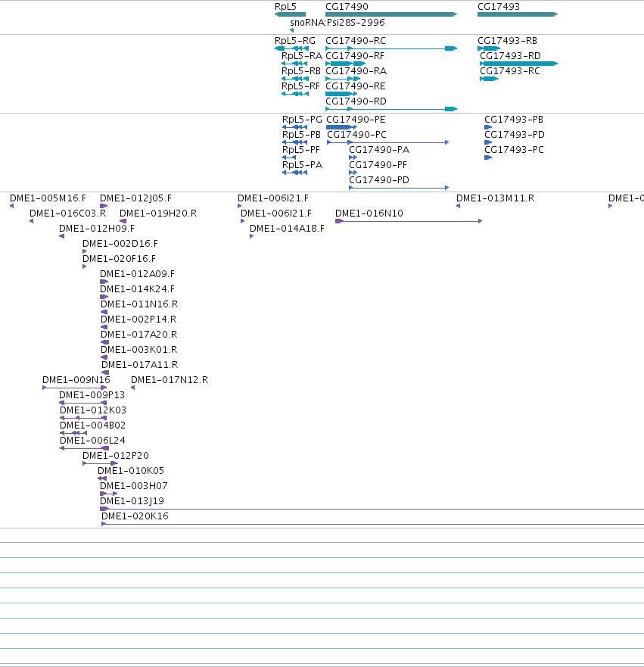Select clone end DME1-005M16.F
The height and width of the screenshot is (667, 644).
click(x=11, y=206)
